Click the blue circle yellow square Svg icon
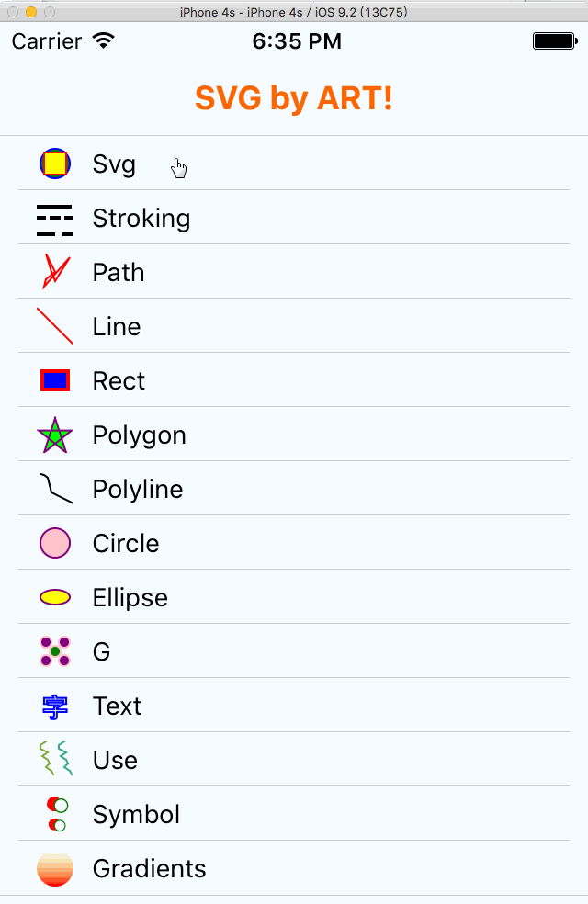The image size is (588, 904). click(55, 164)
